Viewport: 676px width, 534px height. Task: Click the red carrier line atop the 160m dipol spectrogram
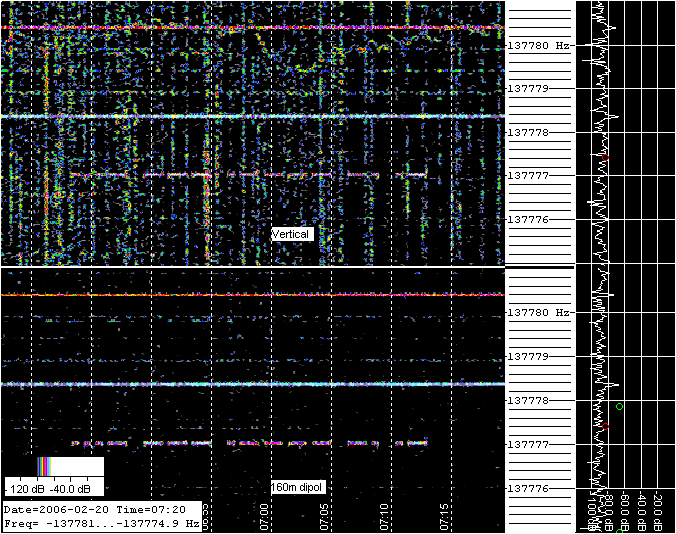tap(253, 295)
